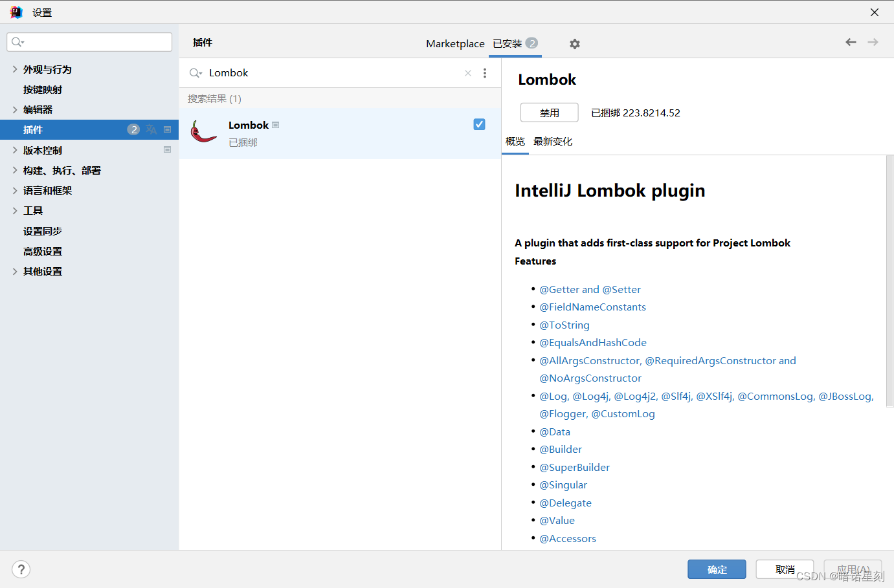Open the @EqualsAndHashCode link
894x588 pixels.
point(593,342)
